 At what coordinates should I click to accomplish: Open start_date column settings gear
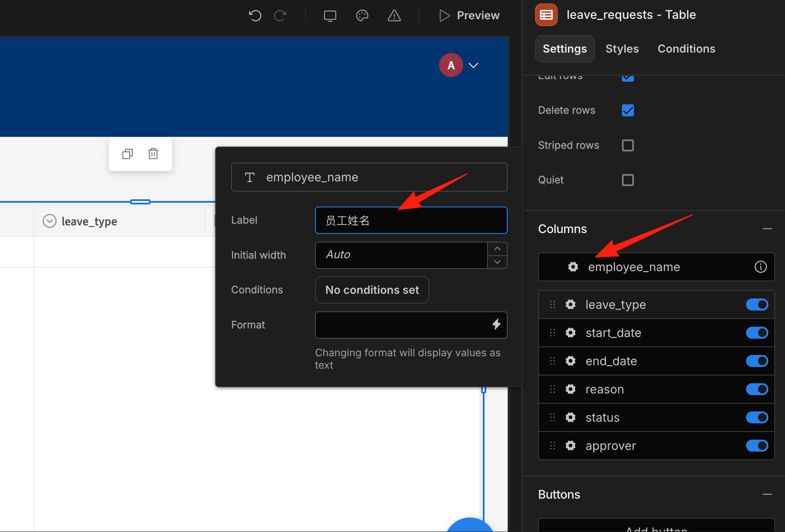pos(571,333)
